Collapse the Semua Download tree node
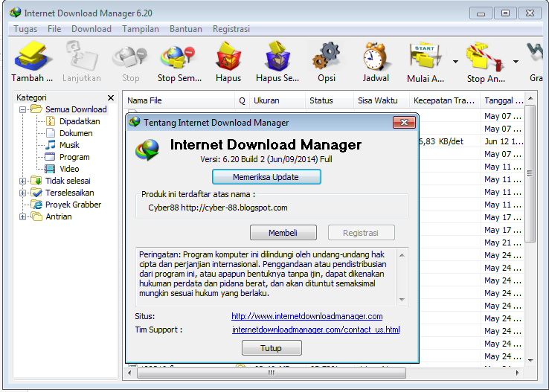The image size is (549, 392). point(22,109)
